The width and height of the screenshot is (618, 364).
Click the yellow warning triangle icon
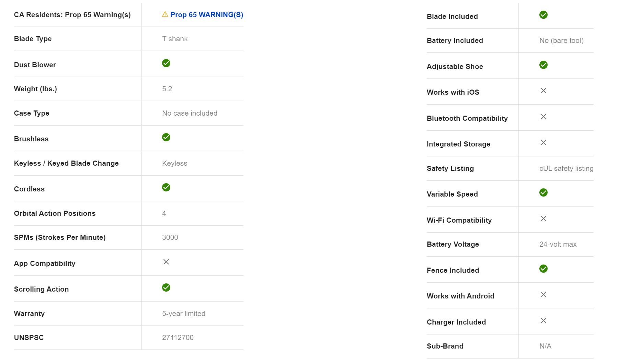pos(165,14)
